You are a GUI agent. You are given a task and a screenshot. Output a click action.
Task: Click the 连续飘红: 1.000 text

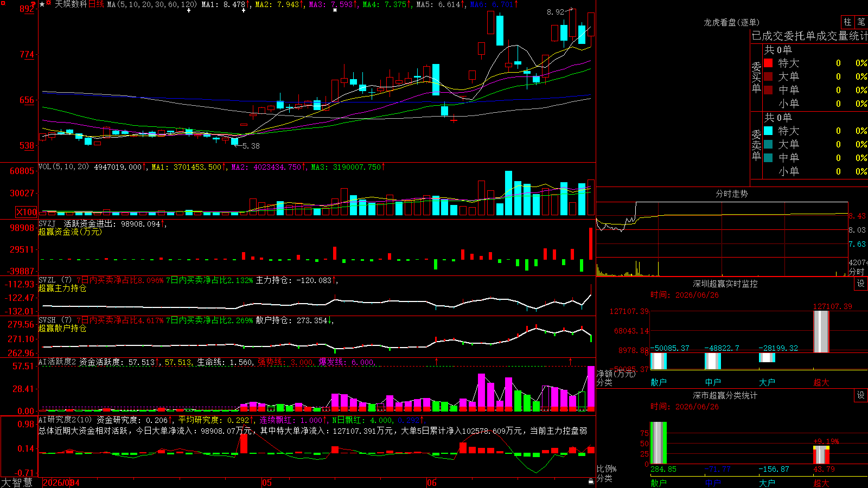tap(291, 420)
